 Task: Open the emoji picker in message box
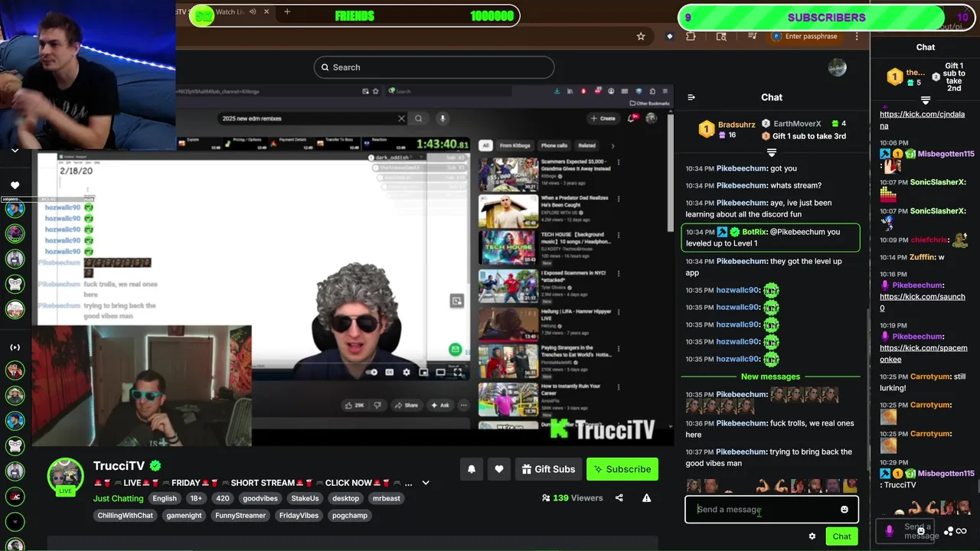tap(844, 510)
